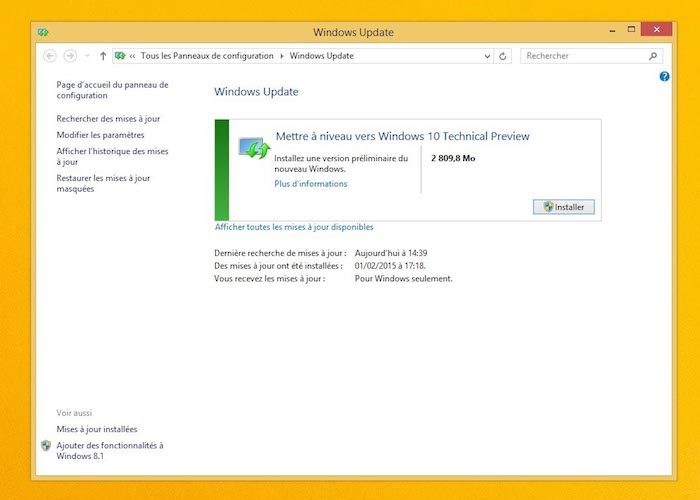Go up one level arrow

point(103,56)
